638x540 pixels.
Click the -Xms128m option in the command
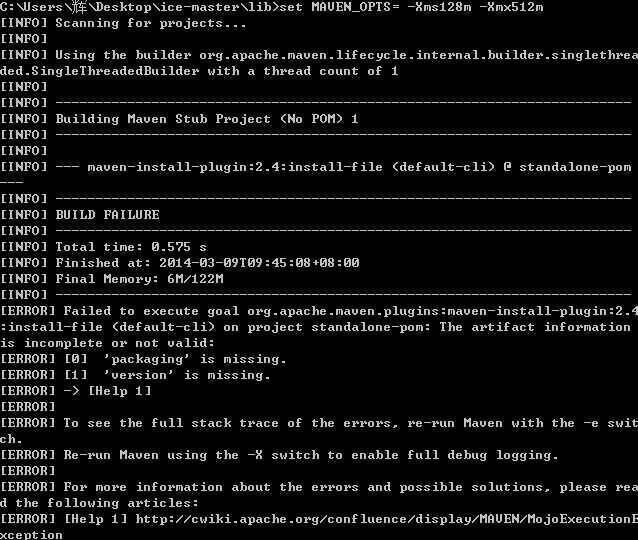439,7
